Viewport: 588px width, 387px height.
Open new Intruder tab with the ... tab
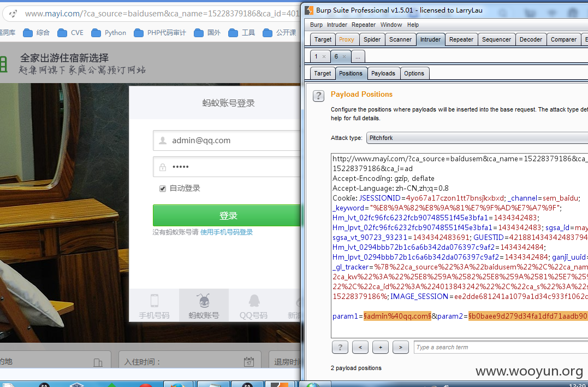(358, 57)
